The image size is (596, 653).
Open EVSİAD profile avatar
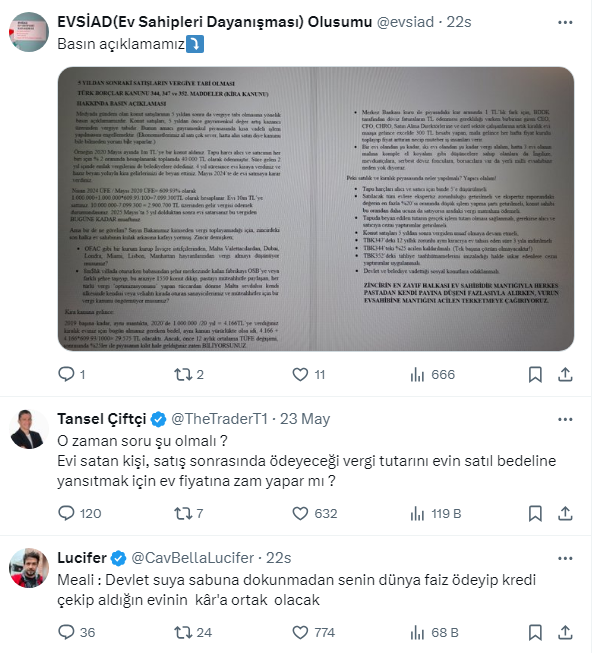tap(29, 32)
